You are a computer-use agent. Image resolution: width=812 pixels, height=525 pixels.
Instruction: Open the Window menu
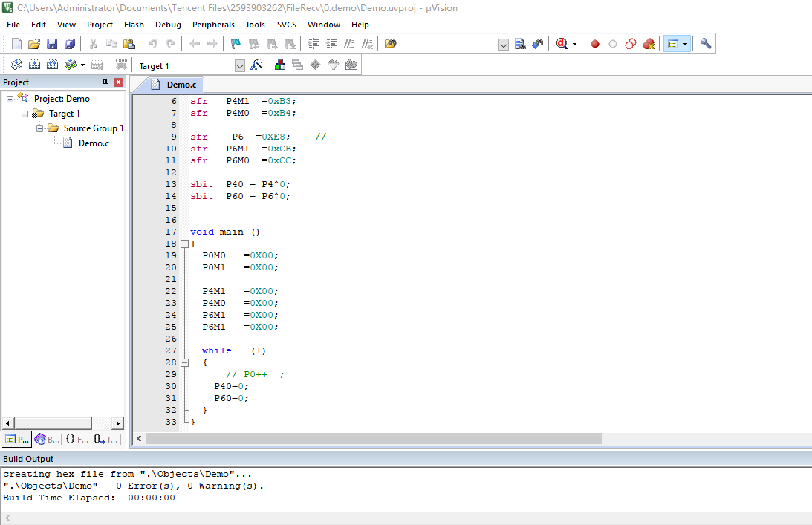click(x=324, y=25)
